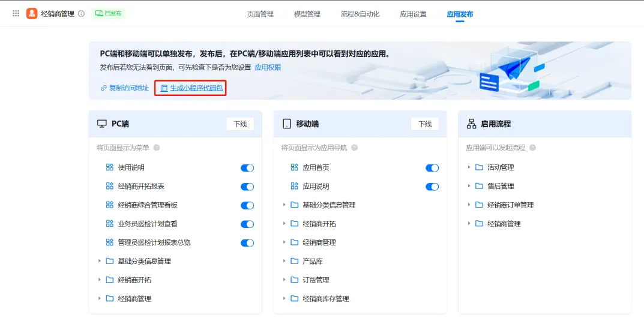Click the 应用首页 page icon in 移动端
Image resolution: width=644 pixels, height=330 pixels.
(x=294, y=168)
